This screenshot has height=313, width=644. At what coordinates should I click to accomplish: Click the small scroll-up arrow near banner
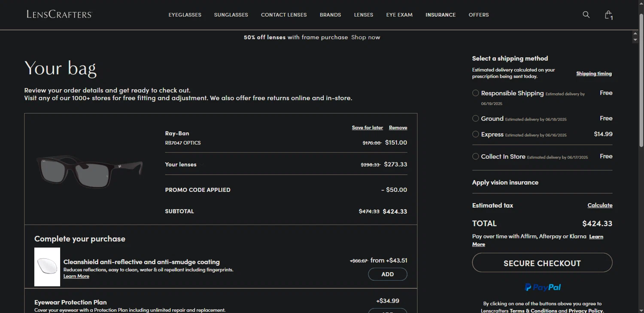tap(635, 33)
